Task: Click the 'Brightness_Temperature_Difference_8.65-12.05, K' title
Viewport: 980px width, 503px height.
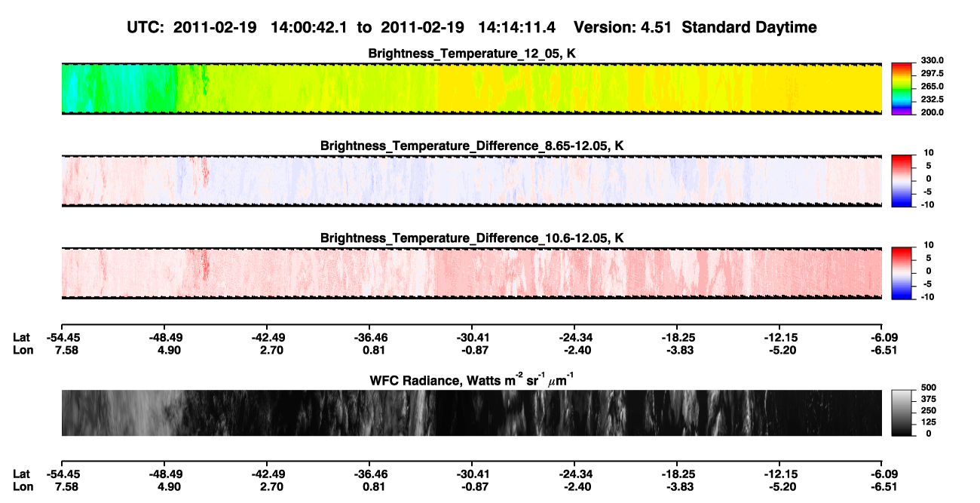Action: click(x=472, y=145)
